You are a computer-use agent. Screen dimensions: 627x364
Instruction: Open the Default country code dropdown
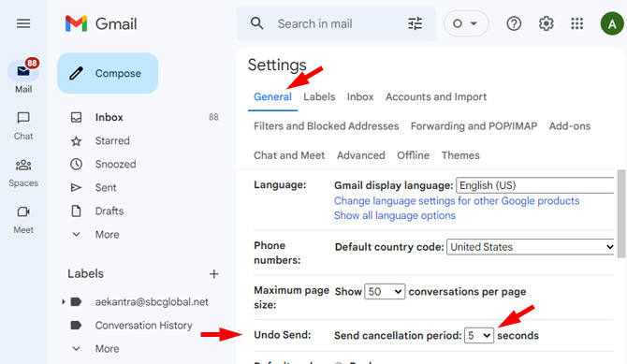tap(531, 247)
